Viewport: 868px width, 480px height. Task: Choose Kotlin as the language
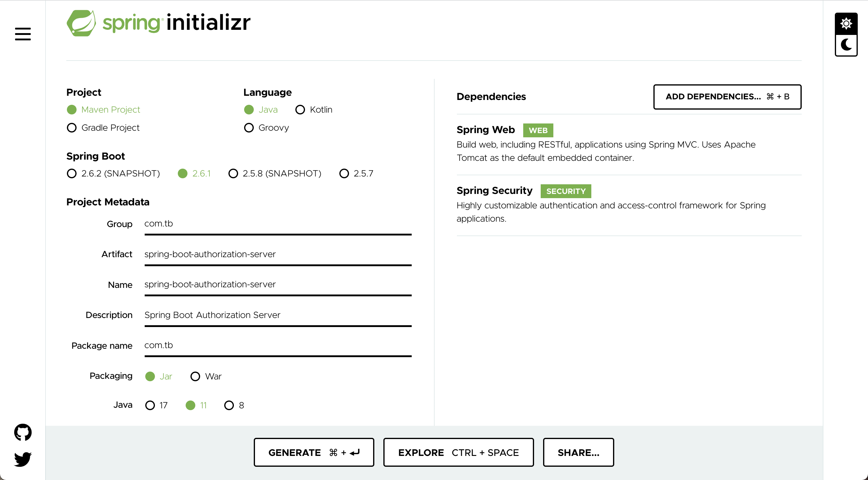pos(314,110)
